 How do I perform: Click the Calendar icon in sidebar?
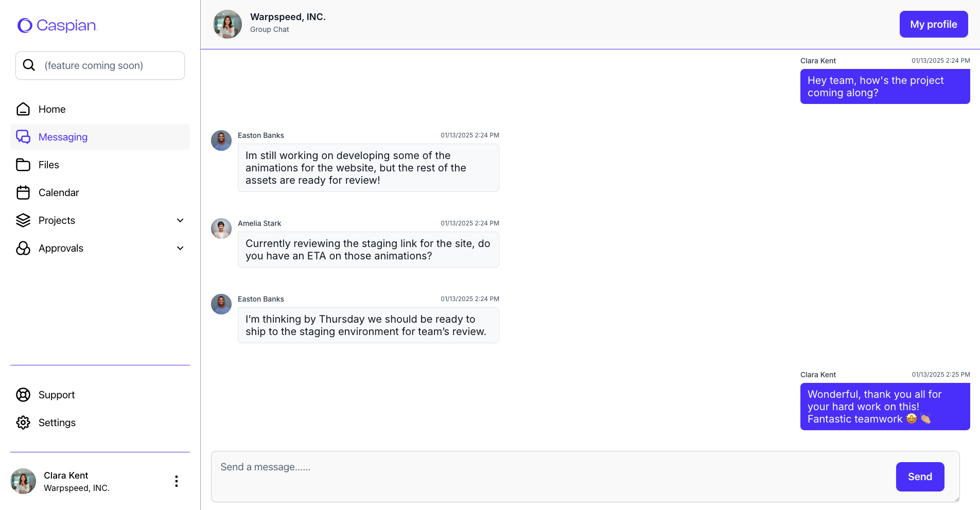click(x=23, y=192)
